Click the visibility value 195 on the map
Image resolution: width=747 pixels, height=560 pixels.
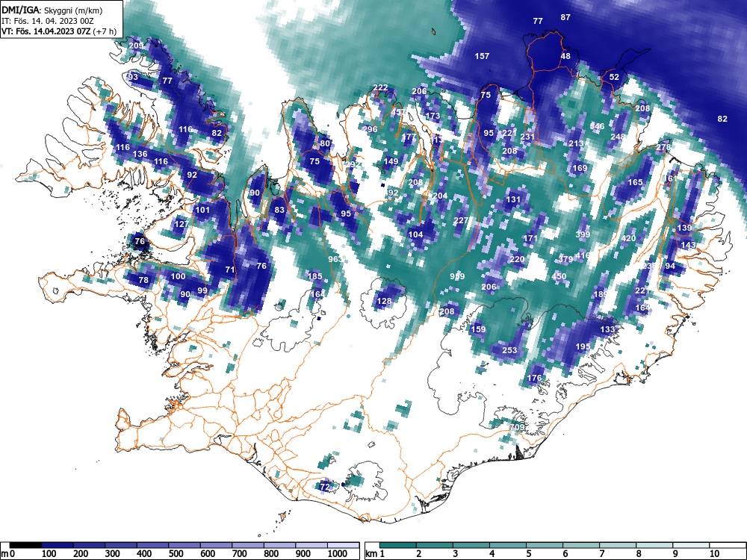tap(583, 346)
